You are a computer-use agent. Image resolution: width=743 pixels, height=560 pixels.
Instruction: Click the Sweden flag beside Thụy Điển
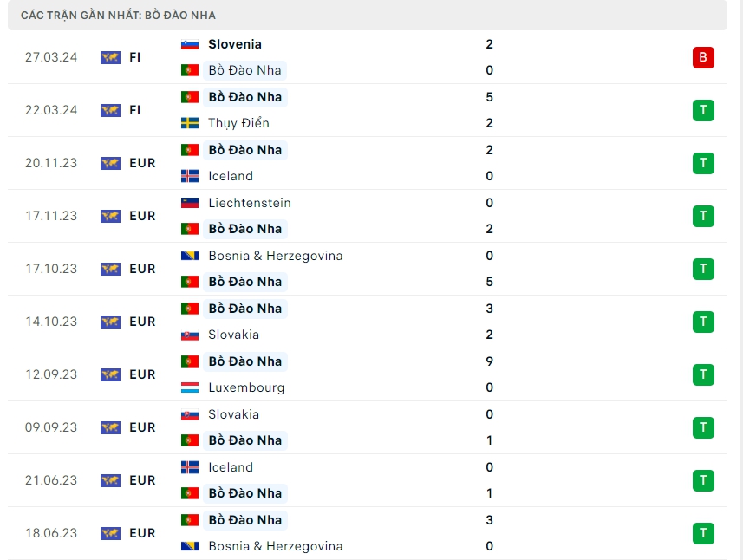(190, 123)
